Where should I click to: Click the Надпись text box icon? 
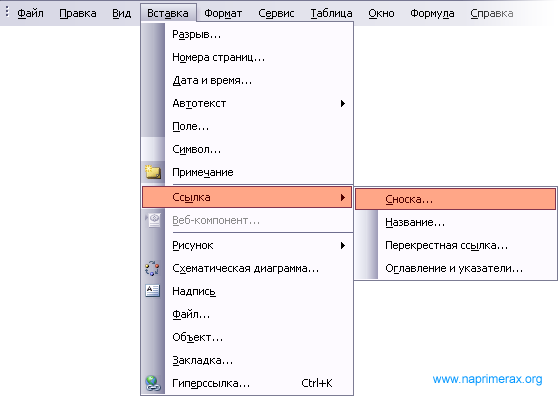click(153, 291)
